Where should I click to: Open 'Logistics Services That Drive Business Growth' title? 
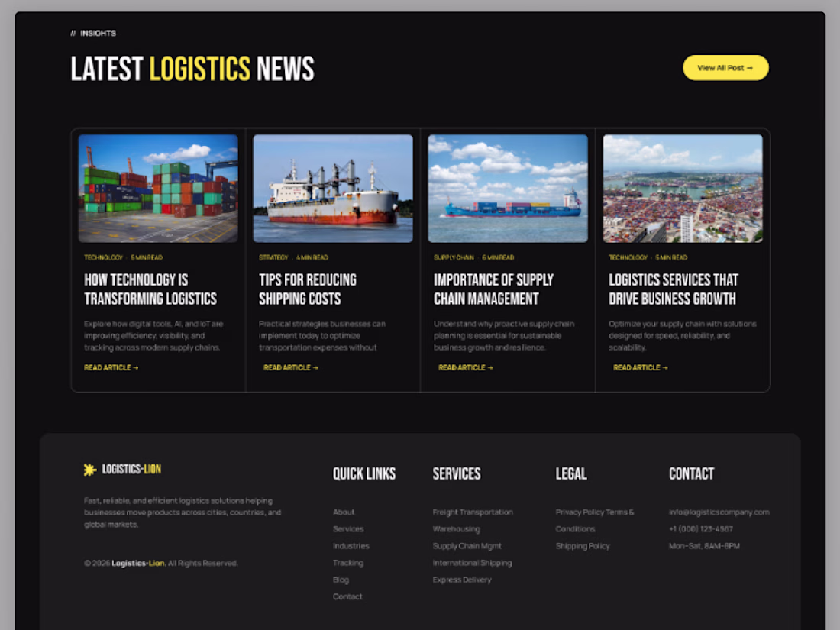click(x=674, y=289)
